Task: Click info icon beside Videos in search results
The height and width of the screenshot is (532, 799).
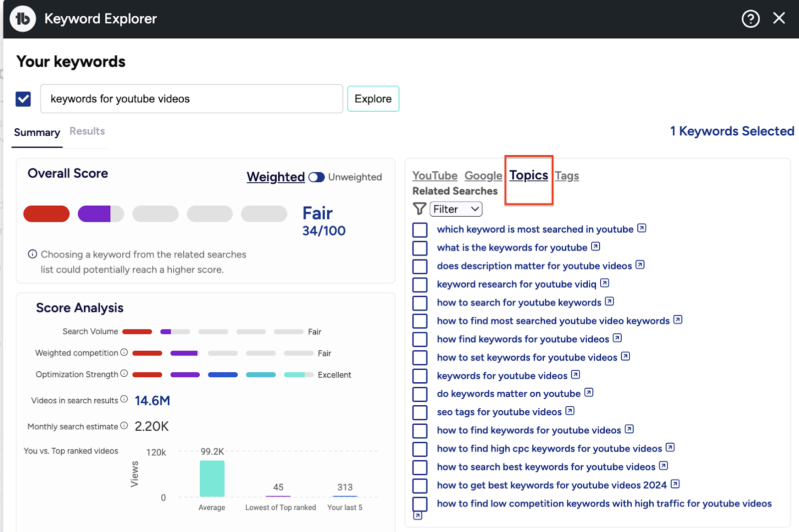Action: click(x=124, y=399)
